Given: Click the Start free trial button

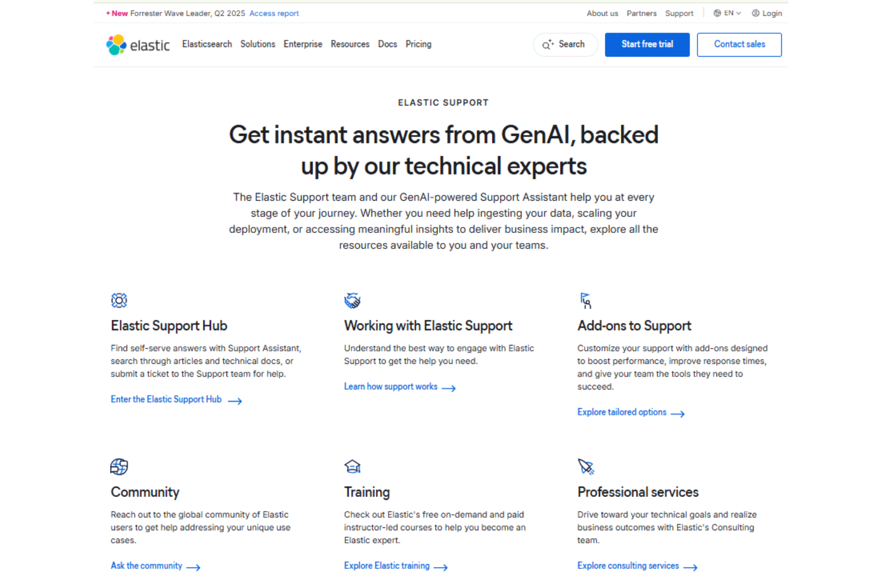Looking at the screenshot, I should (x=647, y=45).
